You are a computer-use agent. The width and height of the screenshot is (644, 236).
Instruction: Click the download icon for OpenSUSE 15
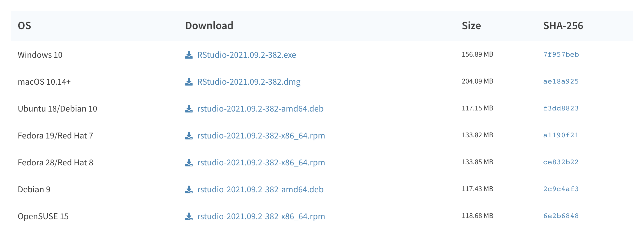point(189,216)
